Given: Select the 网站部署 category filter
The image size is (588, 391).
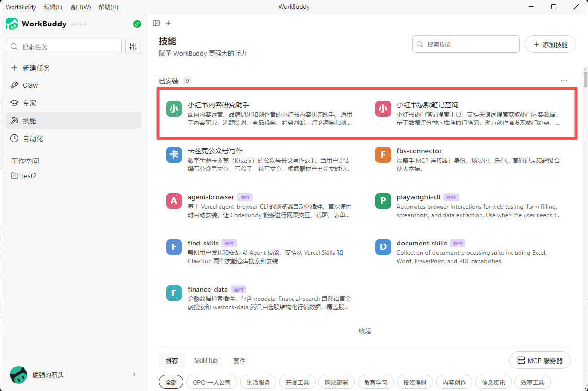Looking at the screenshot, I should [x=337, y=382].
